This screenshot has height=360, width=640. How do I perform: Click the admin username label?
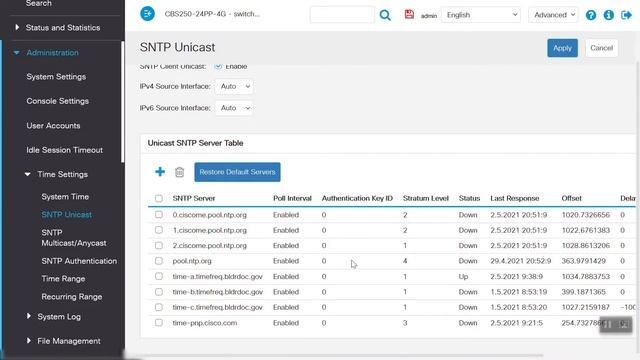(429, 16)
